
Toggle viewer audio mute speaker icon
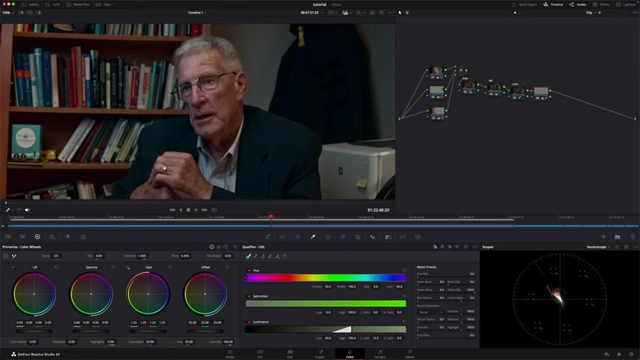point(27,210)
